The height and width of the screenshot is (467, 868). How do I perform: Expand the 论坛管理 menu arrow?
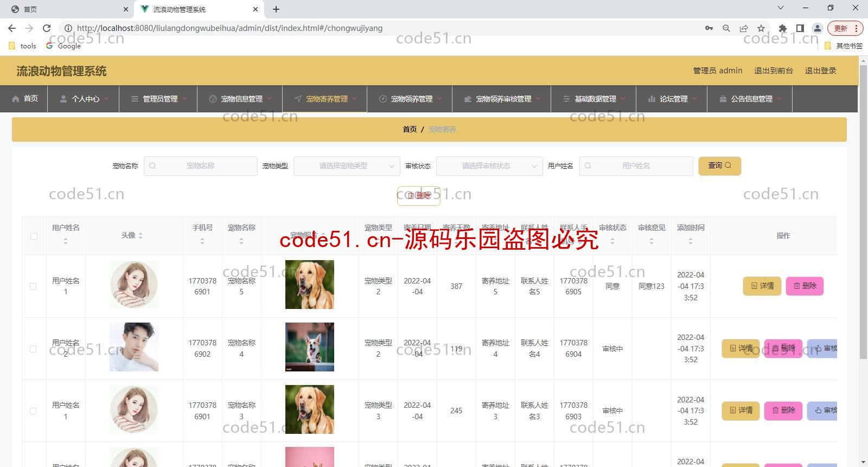[x=694, y=99]
